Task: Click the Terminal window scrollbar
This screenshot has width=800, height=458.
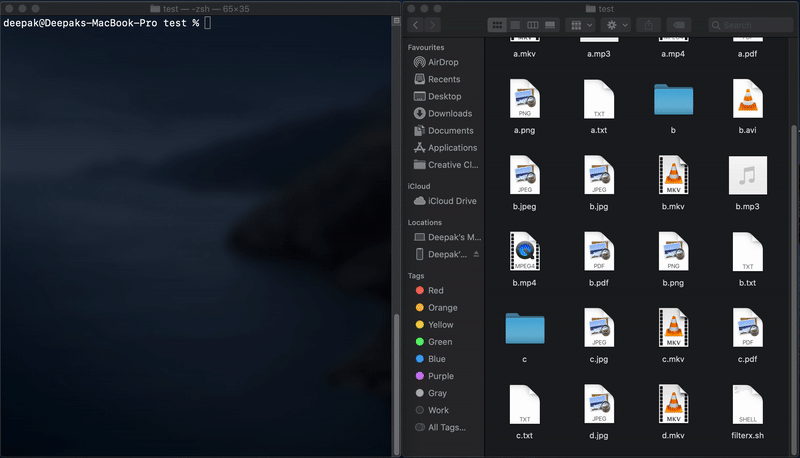Action: (x=396, y=384)
